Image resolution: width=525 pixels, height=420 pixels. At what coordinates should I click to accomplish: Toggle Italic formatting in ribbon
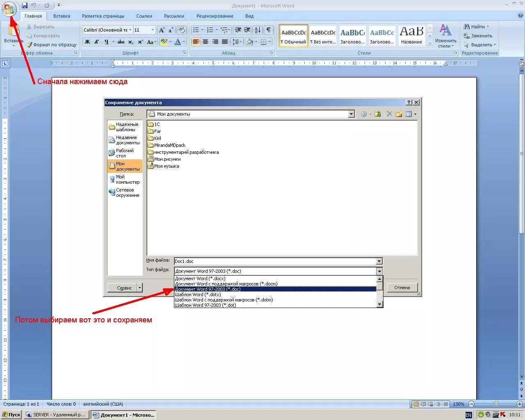97,42
